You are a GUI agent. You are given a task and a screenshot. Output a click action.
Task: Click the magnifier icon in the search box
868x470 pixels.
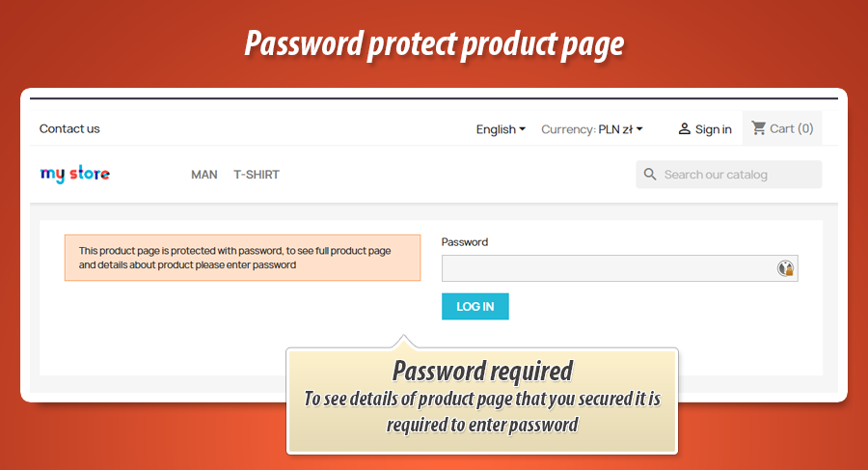650,175
